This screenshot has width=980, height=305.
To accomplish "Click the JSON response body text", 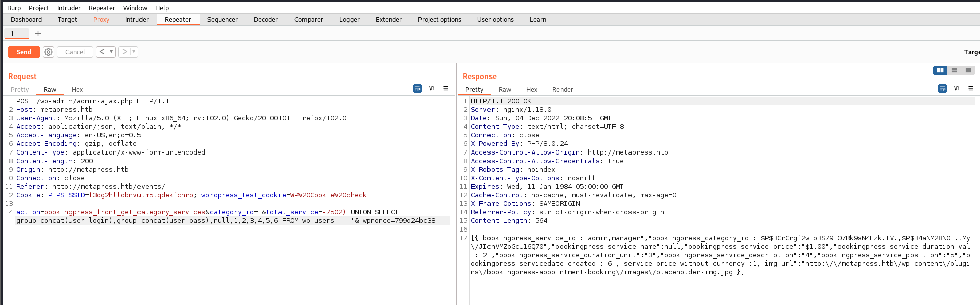I will [721, 255].
